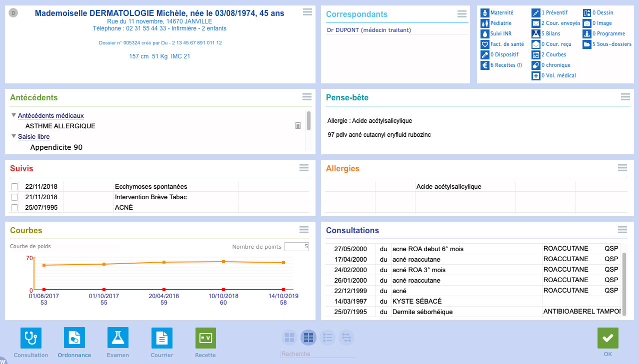Open the Suivi INR icon
Viewport: 639px width, 364px height.
click(484, 34)
